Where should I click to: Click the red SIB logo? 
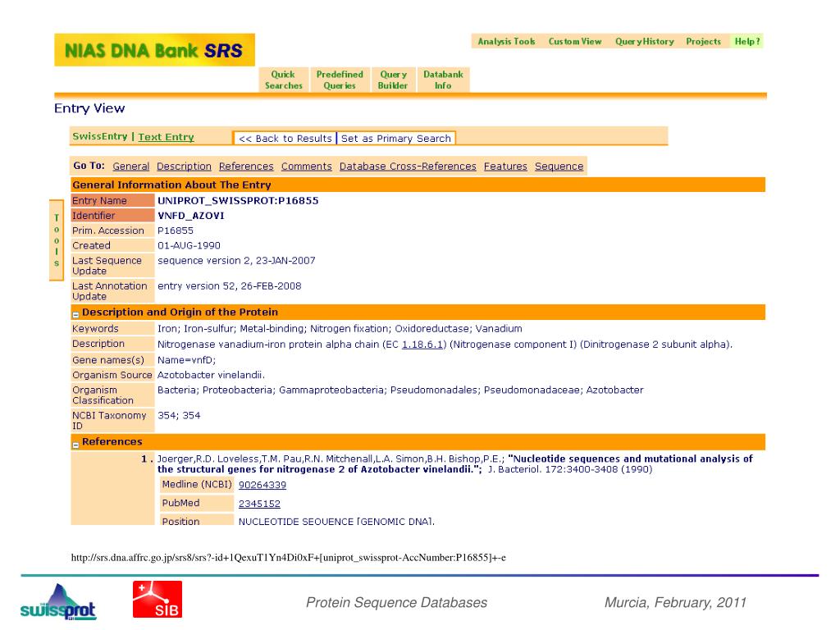click(x=157, y=599)
